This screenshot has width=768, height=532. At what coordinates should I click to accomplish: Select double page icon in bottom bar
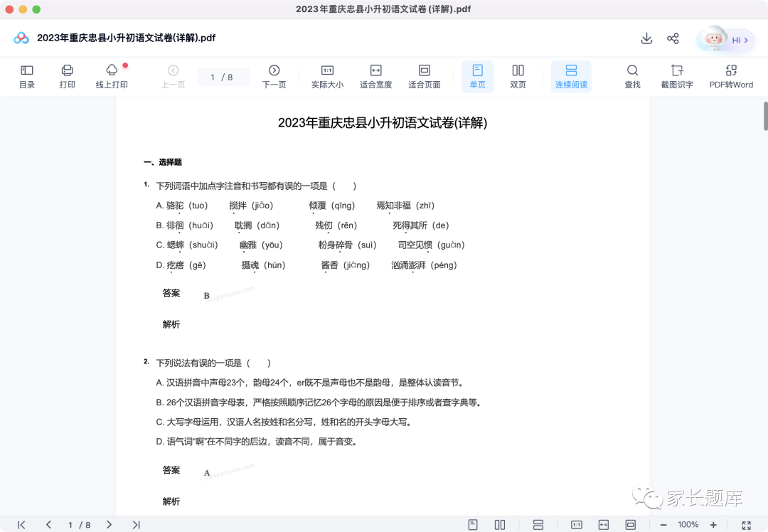[500, 525]
